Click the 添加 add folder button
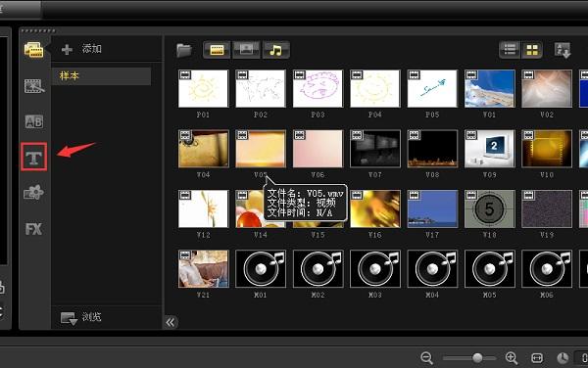The image size is (588, 368). point(81,49)
